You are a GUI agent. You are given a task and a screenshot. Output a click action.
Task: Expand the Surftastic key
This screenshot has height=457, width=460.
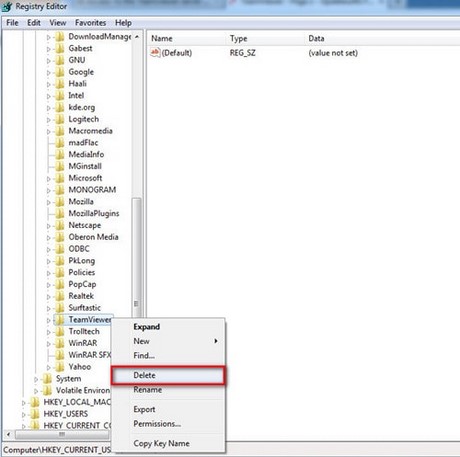coord(48,308)
